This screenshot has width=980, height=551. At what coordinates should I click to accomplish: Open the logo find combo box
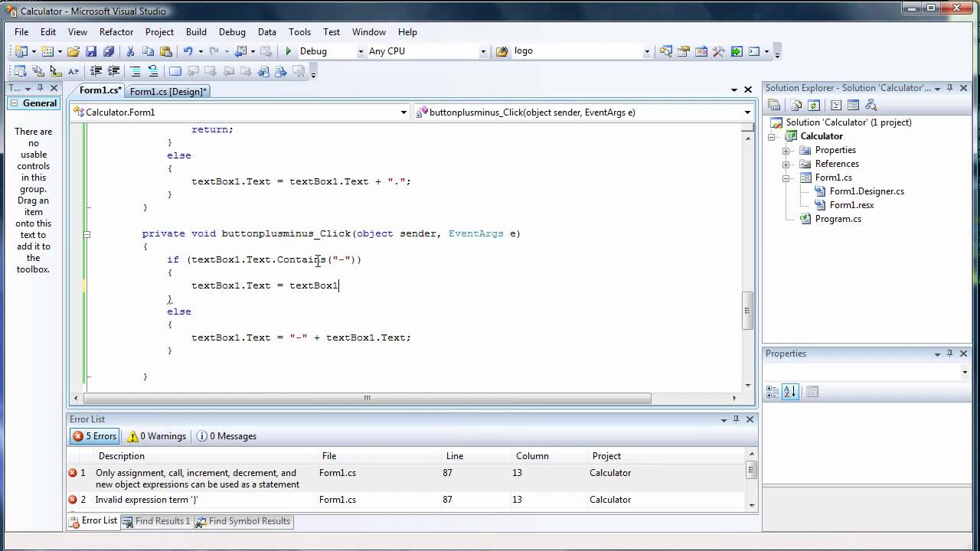[x=647, y=51]
